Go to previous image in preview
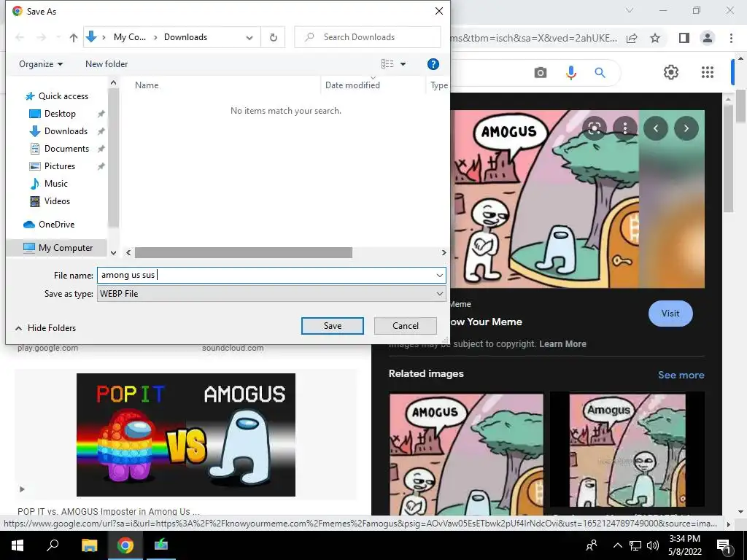747x560 pixels. (x=656, y=128)
